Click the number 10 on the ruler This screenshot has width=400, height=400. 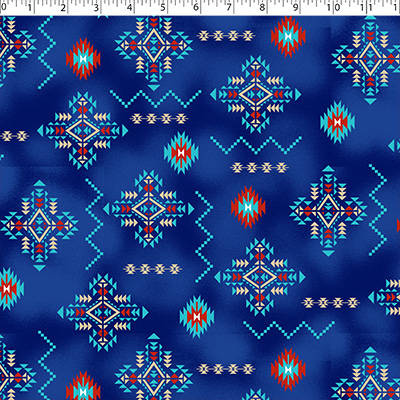tap(336, 7)
